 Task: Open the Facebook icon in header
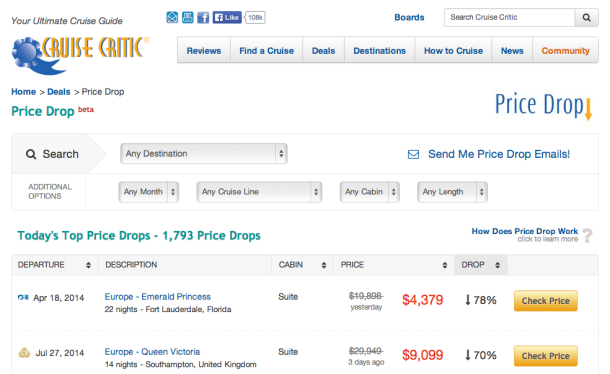[x=203, y=18]
